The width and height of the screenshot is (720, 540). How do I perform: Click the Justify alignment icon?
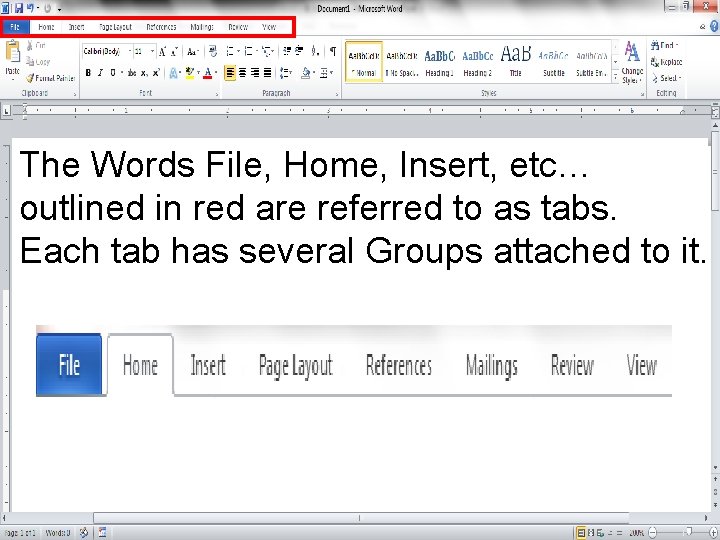click(267, 73)
